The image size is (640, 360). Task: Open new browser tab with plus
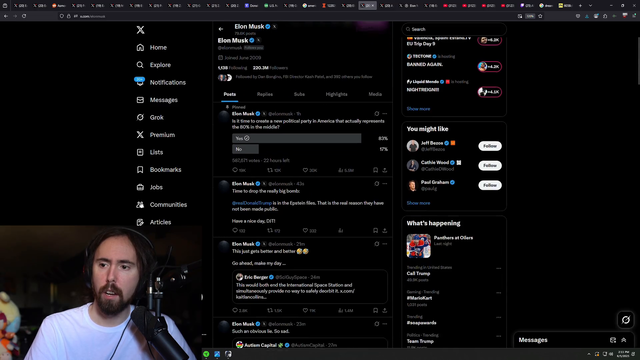coord(580,6)
